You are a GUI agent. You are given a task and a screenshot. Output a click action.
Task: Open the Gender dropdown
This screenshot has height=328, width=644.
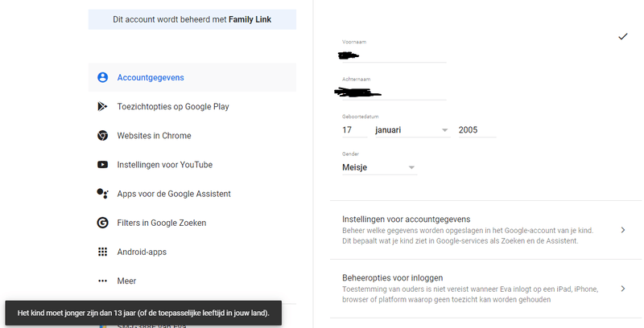379,168
